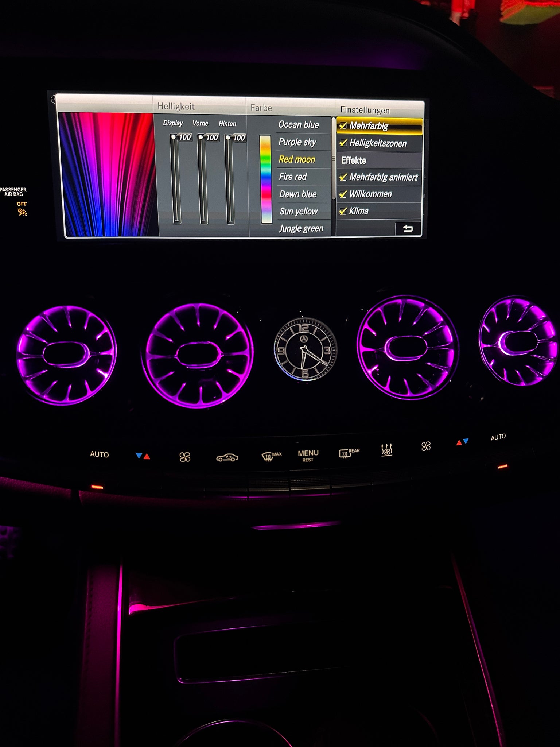560x747 pixels.
Task: Tap the left fan speed icon
Action: click(x=185, y=457)
